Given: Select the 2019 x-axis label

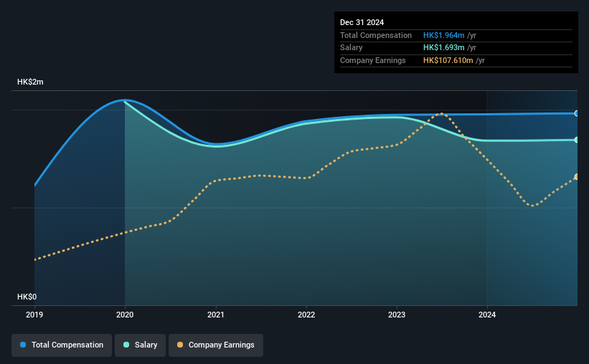Looking at the screenshot, I should (x=34, y=315).
